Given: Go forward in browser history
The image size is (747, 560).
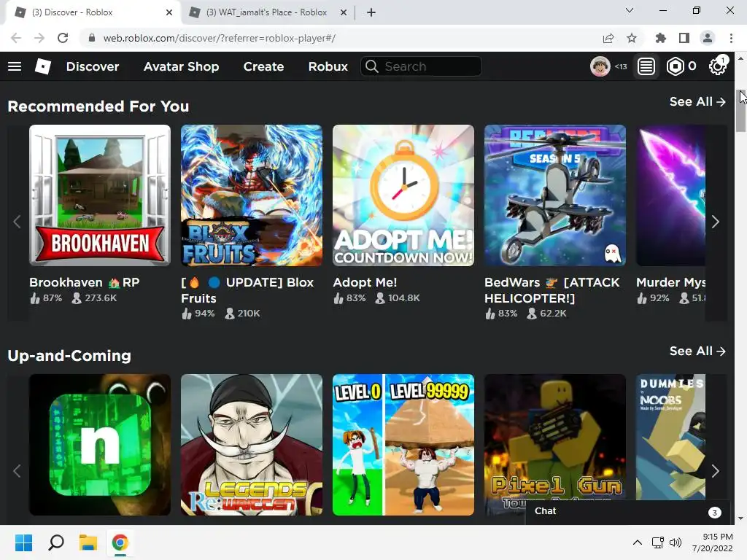Looking at the screenshot, I should [39, 38].
